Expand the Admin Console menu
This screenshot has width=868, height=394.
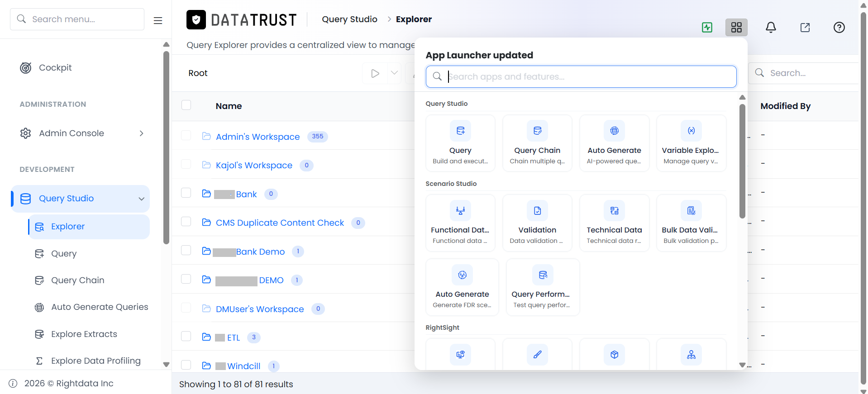click(141, 133)
